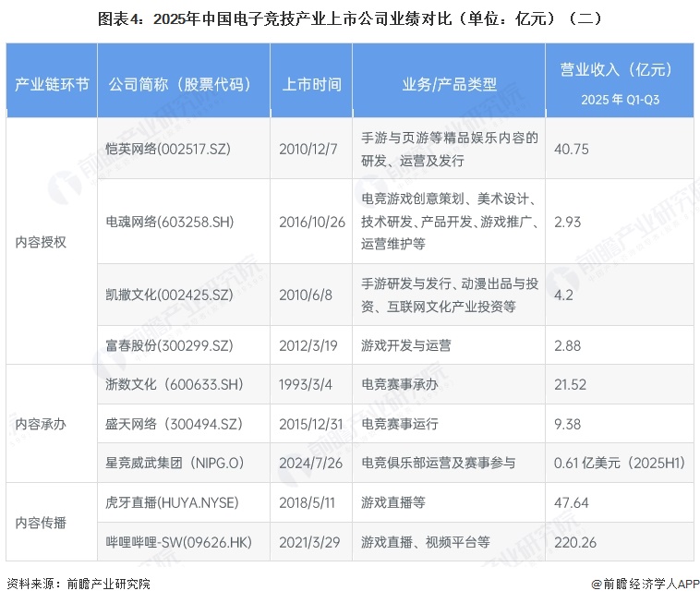Image resolution: width=700 pixels, height=603 pixels.
Task: Click the 资料来源：前瞻产业研究院 source note
Action: [x=78, y=584]
